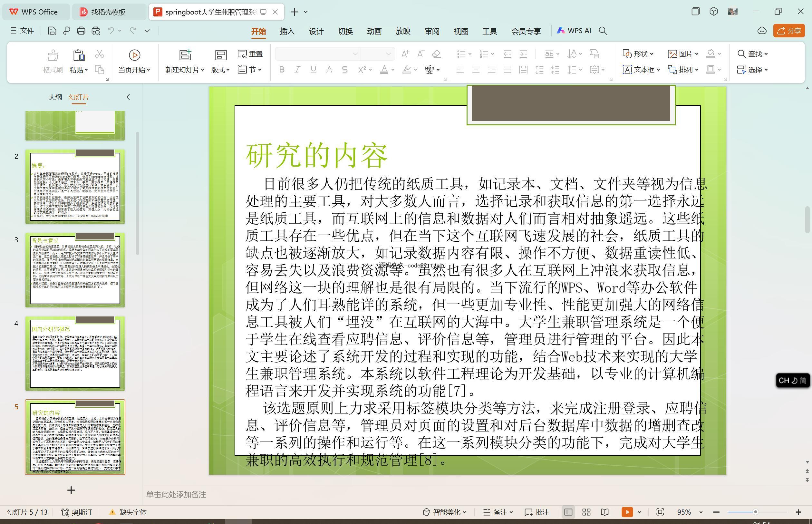
Task: Click the missing font (缺失字体) warning
Action: click(x=128, y=512)
